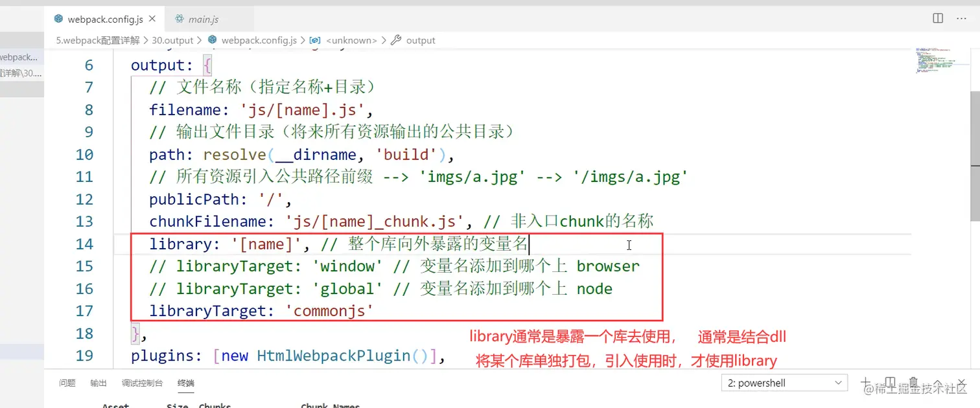Click the closing '},' on line 18

pyautogui.click(x=139, y=334)
